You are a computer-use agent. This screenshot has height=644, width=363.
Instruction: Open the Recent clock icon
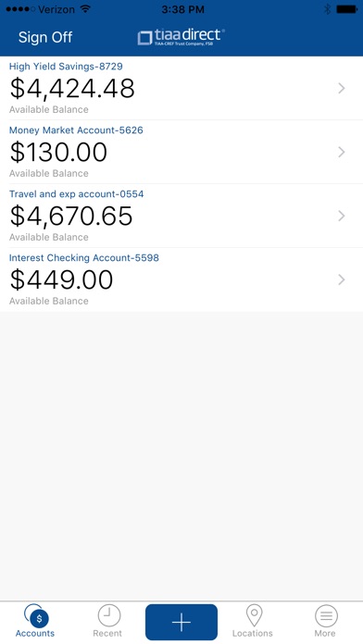pyautogui.click(x=109, y=615)
